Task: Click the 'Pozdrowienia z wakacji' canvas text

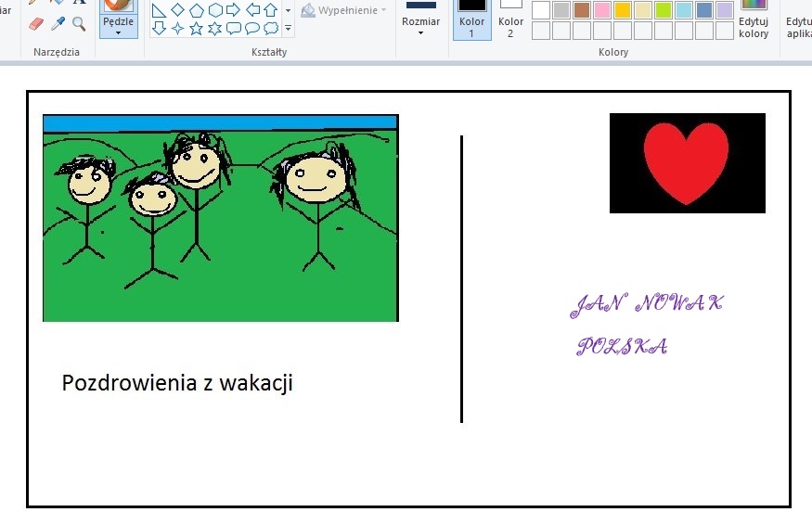Action: [177, 384]
